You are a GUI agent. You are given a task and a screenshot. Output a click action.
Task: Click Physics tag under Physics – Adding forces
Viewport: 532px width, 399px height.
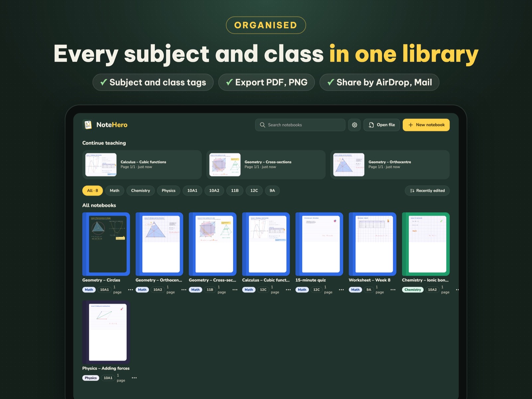[91, 378]
